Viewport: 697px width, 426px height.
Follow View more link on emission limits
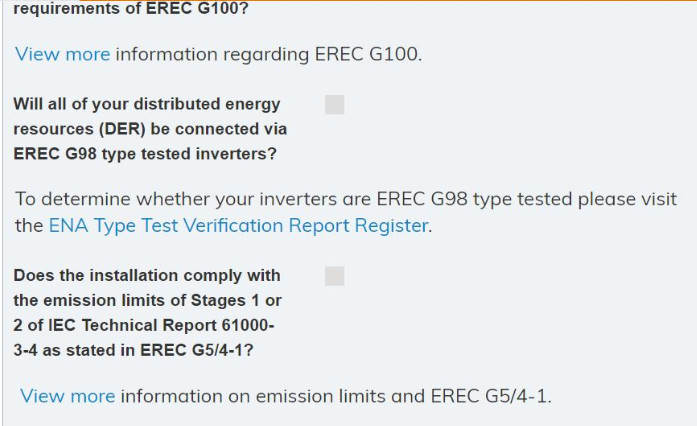pyautogui.click(x=68, y=396)
